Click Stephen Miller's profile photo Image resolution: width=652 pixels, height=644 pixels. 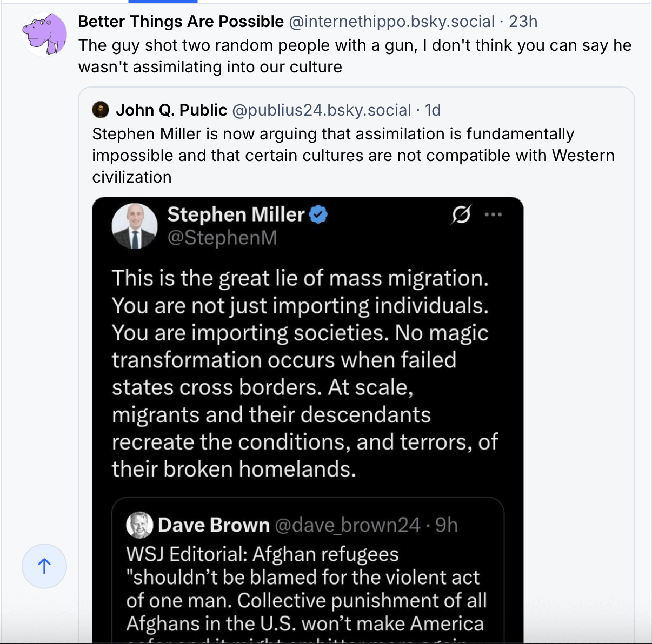135,226
